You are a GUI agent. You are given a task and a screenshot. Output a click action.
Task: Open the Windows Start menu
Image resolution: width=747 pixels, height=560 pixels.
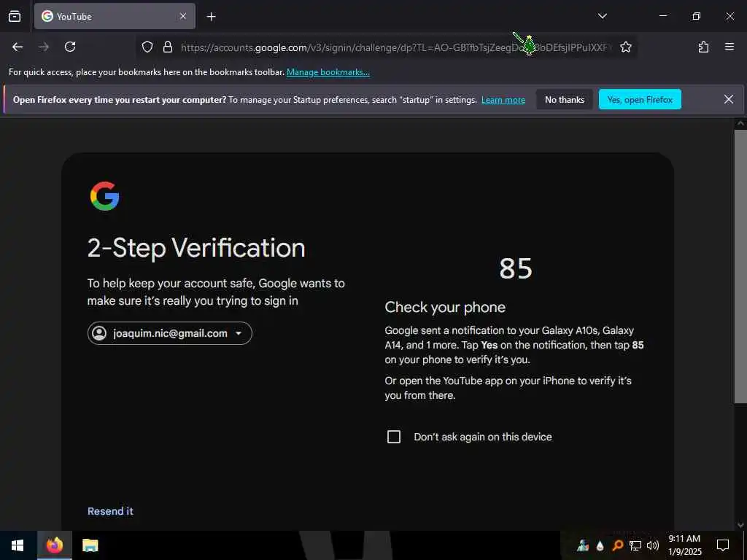tap(18, 545)
